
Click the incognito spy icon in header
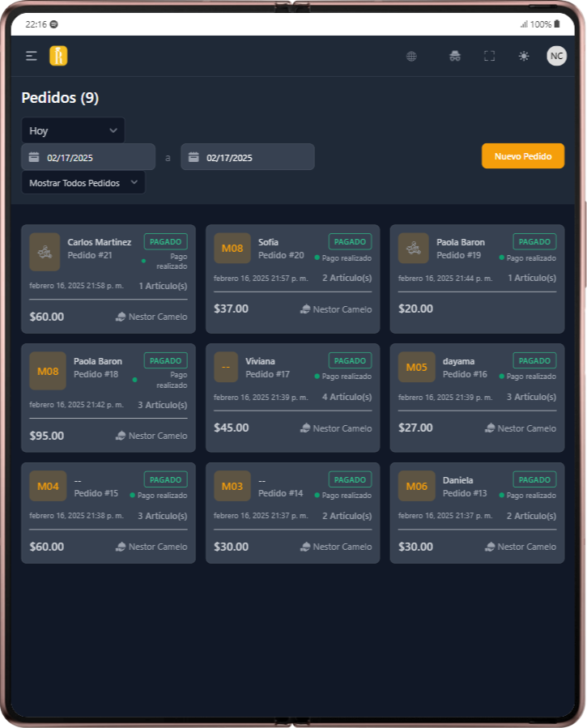[455, 56]
